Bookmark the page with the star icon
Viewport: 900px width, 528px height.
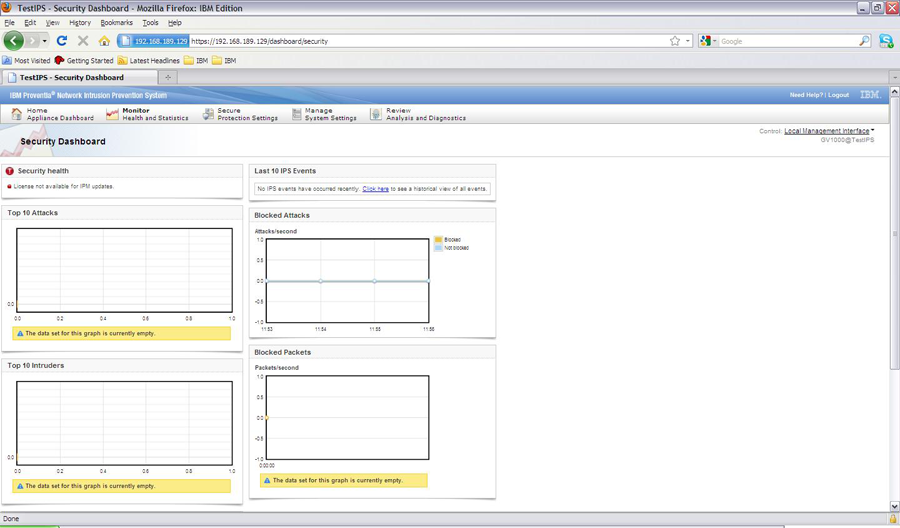(675, 41)
